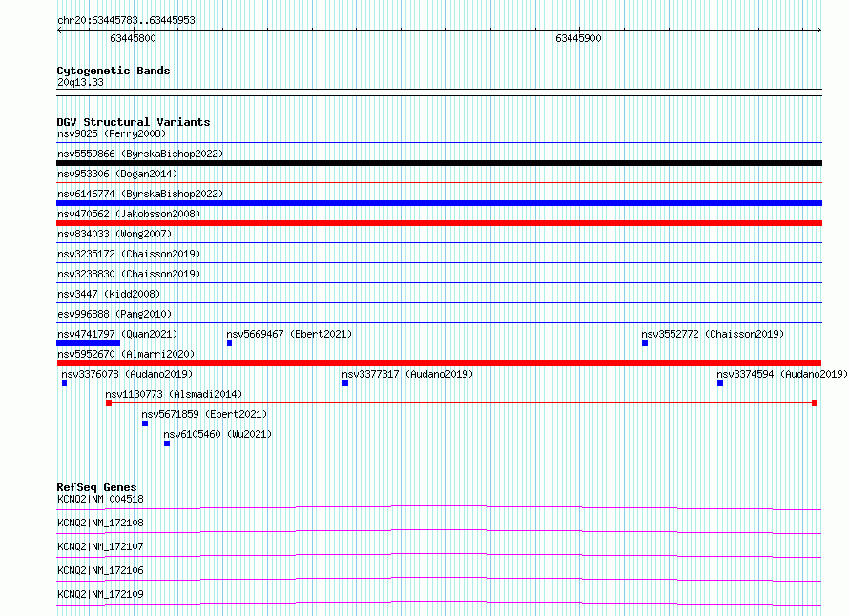
Task: Click the nsv3374594 blue variant marker
Action: (720, 383)
